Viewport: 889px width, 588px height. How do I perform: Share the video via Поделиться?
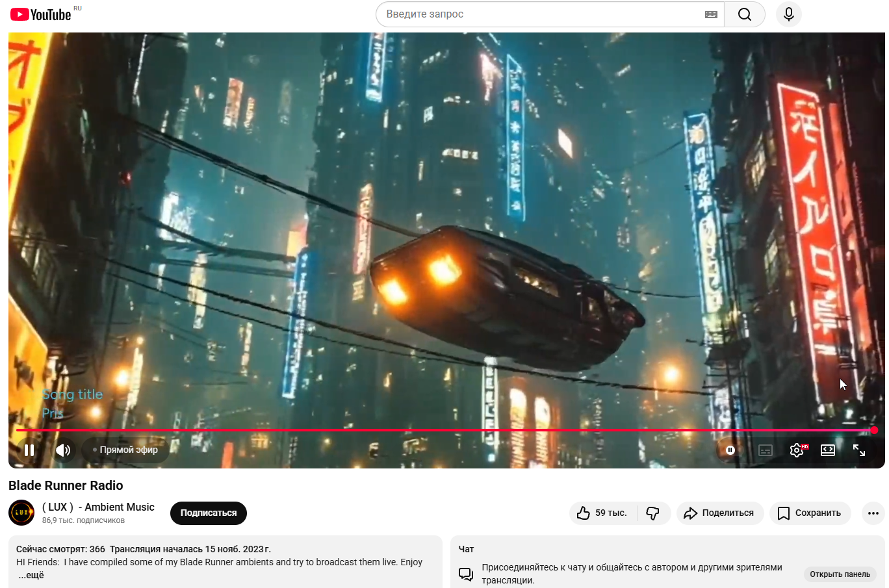pyautogui.click(x=719, y=513)
